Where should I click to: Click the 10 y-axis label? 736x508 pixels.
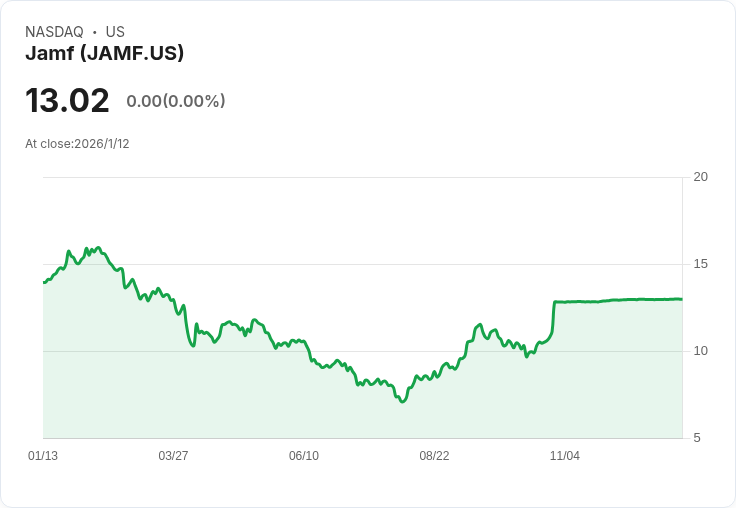[701, 351]
